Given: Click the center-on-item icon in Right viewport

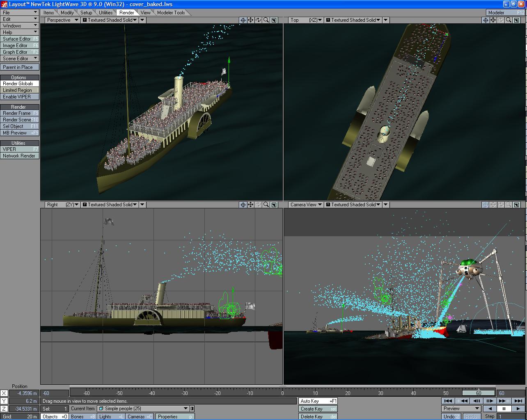Looking at the screenshot, I should [x=243, y=205].
